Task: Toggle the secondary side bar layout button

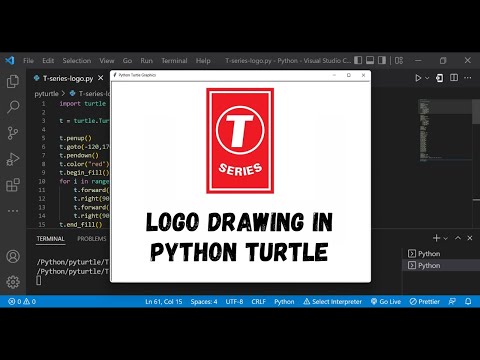Action: 382,60
